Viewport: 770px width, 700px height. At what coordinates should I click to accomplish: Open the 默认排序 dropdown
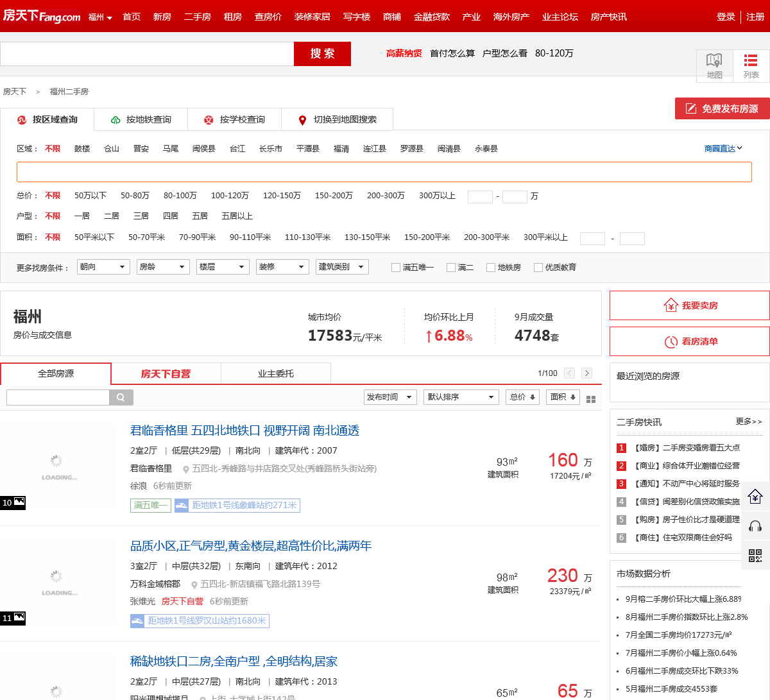(x=461, y=397)
